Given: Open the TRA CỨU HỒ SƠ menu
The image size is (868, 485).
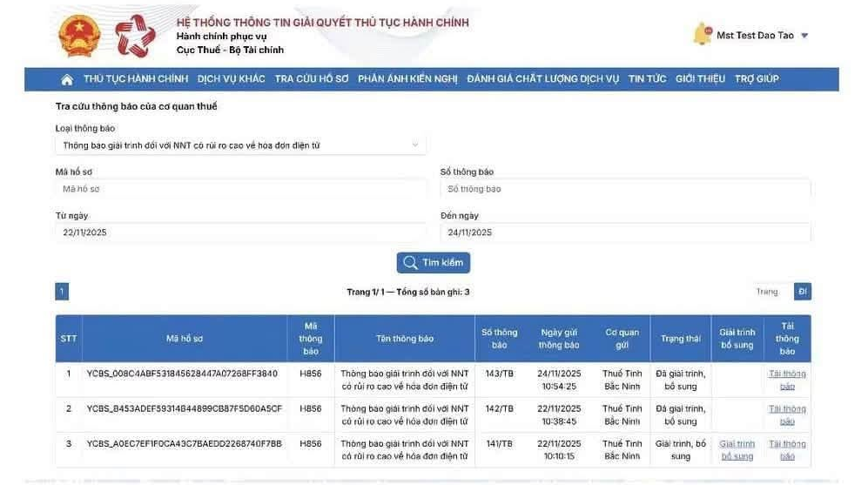Looking at the screenshot, I should [312, 79].
